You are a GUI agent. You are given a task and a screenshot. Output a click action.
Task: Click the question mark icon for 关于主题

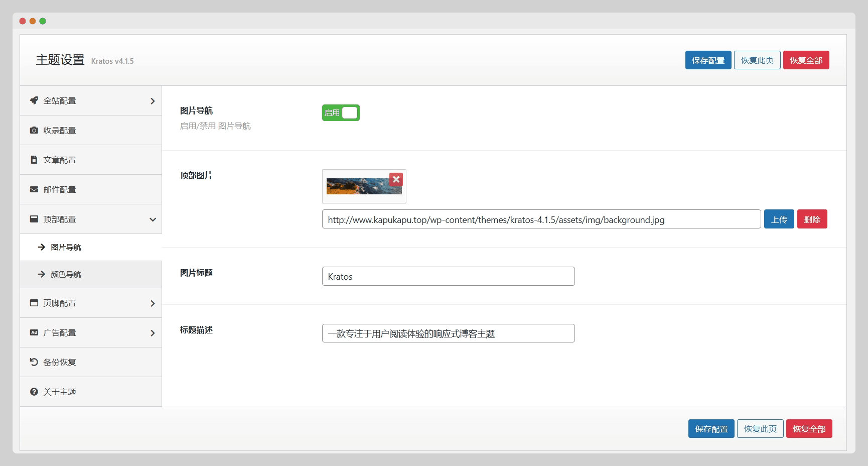pos(34,392)
